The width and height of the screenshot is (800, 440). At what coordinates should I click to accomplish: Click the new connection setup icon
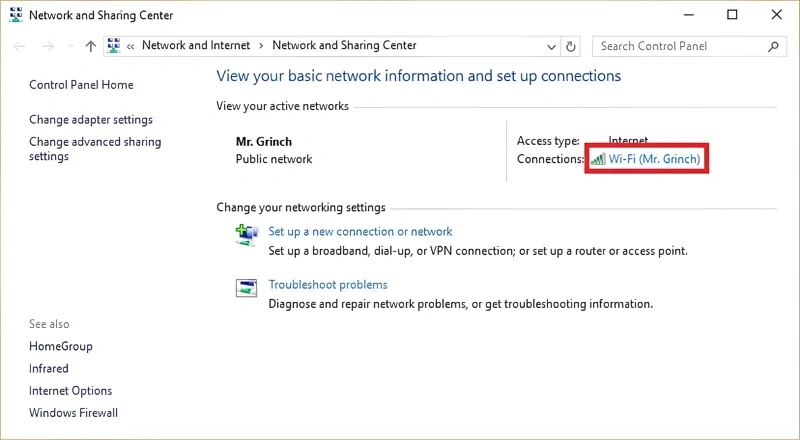tap(246, 235)
